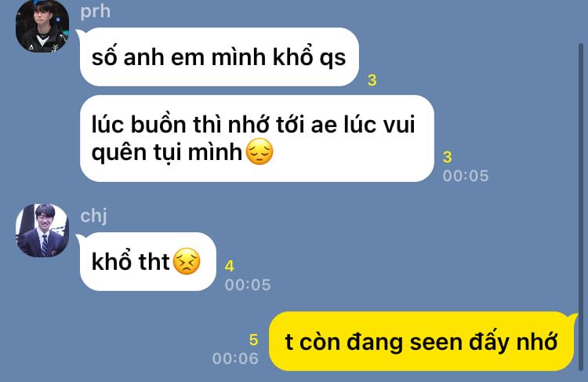This screenshot has width=588, height=382.
Task: Click the 00:05 timestamp under prh's message
Action: click(x=466, y=176)
